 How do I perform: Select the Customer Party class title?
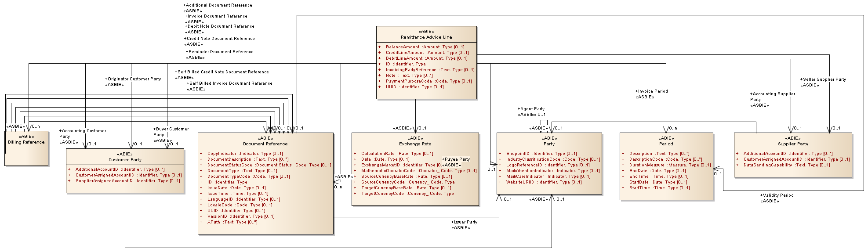pos(125,160)
